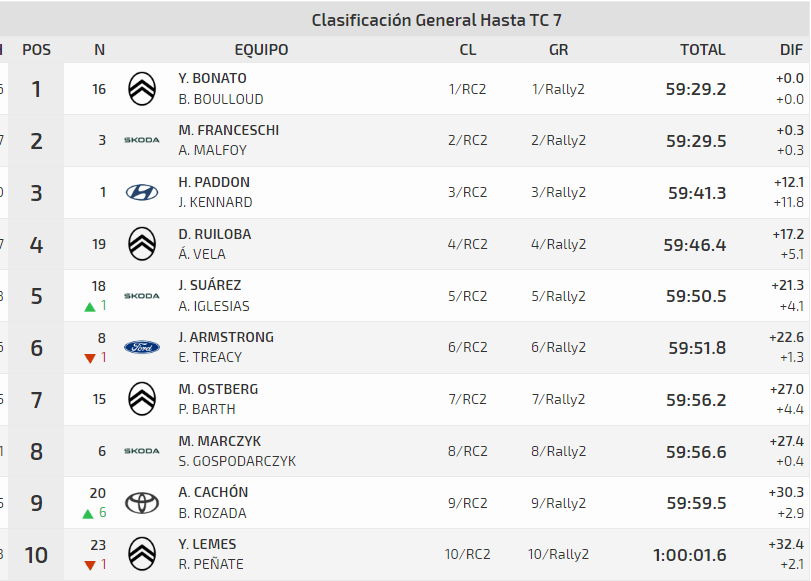Click the Ford logo beside J. Armstrong
Image resolution: width=811 pixels, height=581 pixels.
pyautogui.click(x=142, y=347)
